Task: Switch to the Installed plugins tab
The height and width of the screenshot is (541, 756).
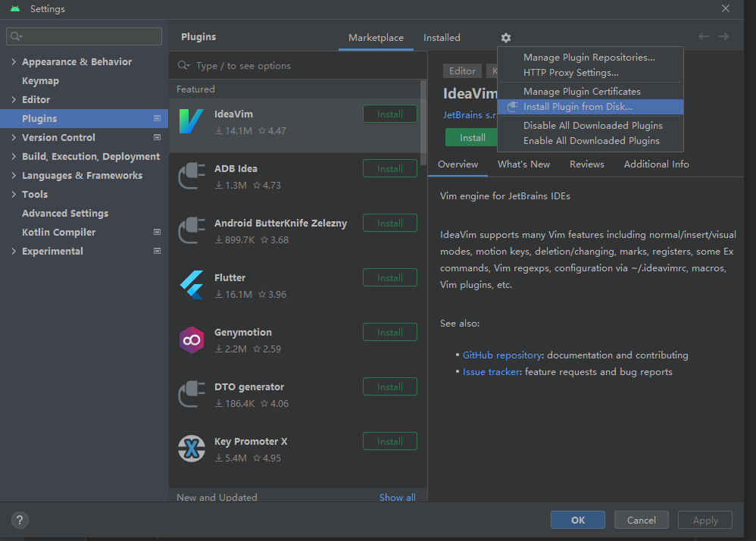Action: tap(442, 38)
